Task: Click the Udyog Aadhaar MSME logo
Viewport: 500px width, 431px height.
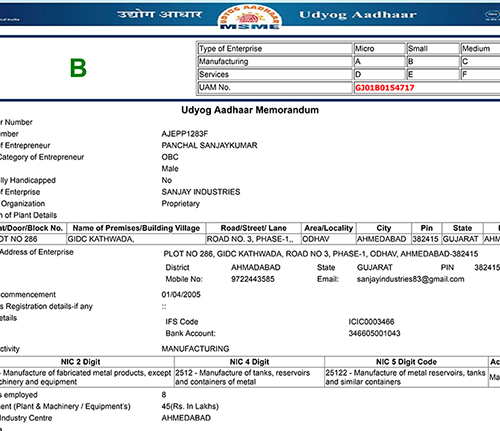Action: (249, 18)
